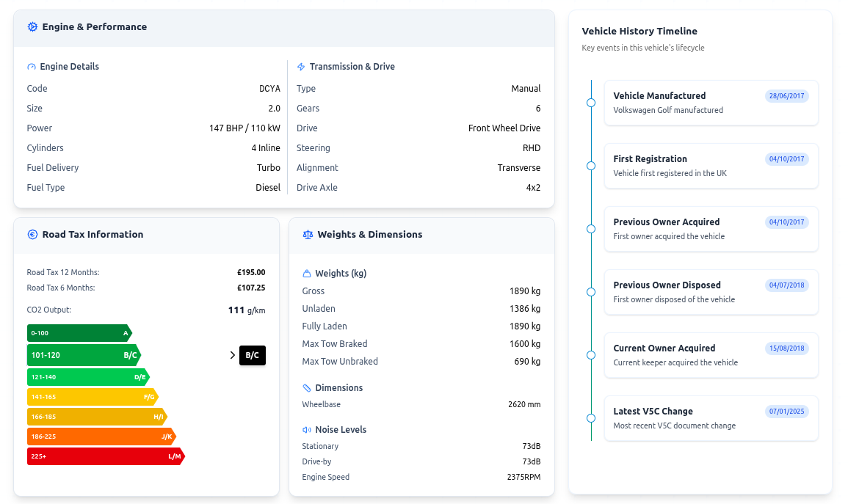This screenshot has width=848, height=504.
Task: Click the Stationary noise level label
Action: (320, 447)
